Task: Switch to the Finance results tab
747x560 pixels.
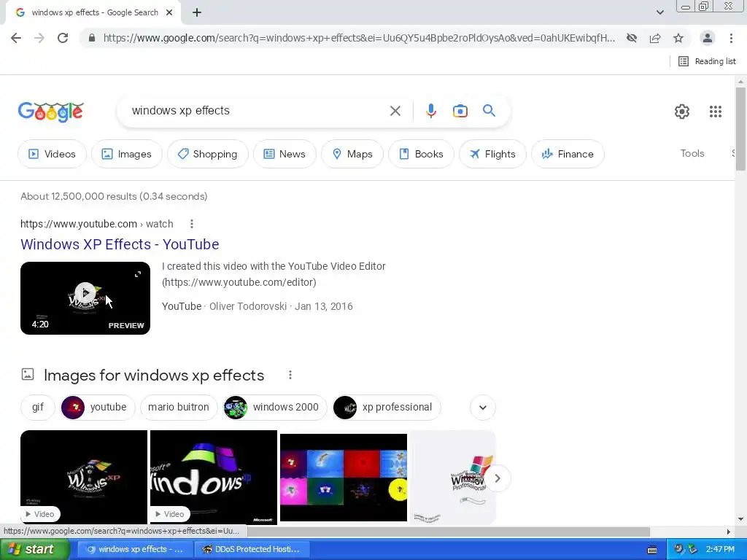Action: tap(568, 154)
